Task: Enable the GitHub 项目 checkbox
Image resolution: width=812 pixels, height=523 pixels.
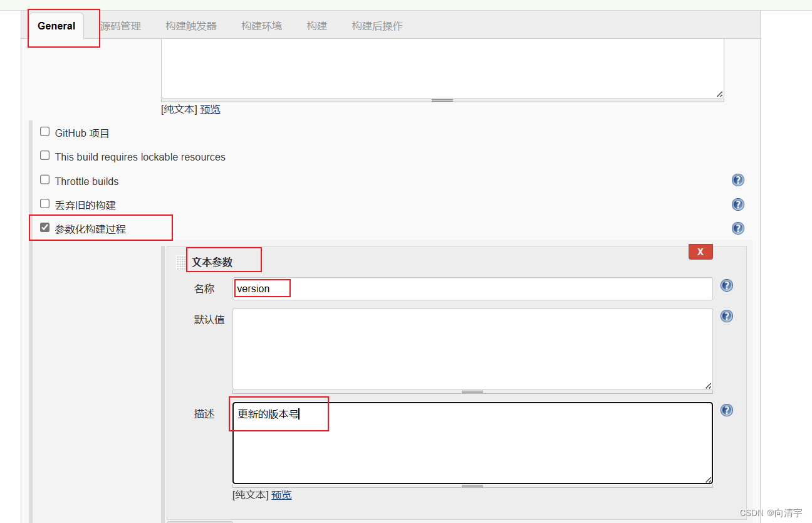Action: pyautogui.click(x=44, y=132)
